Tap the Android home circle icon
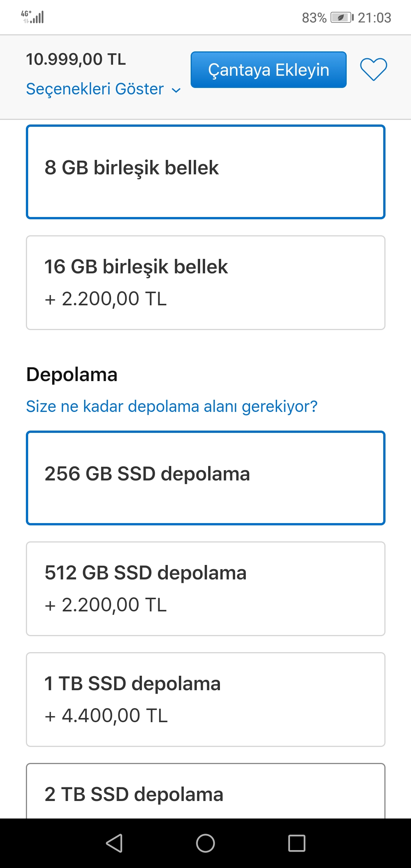This screenshot has width=411, height=868. pyautogui.click(x=205, y=843)
